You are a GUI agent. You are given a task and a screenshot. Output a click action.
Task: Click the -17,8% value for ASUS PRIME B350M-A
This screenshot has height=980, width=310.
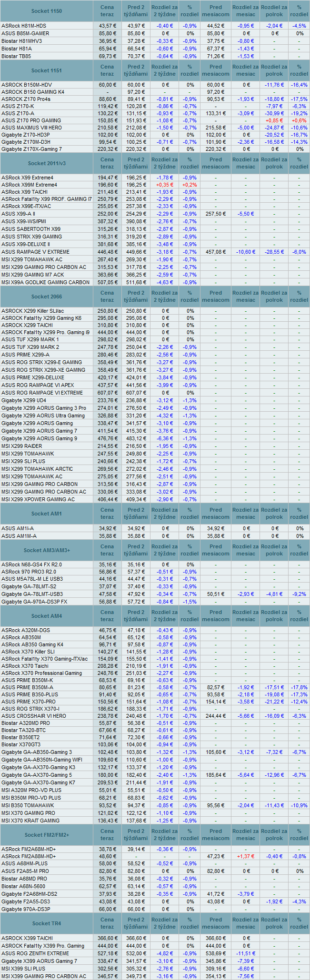[x=299, y=687]
